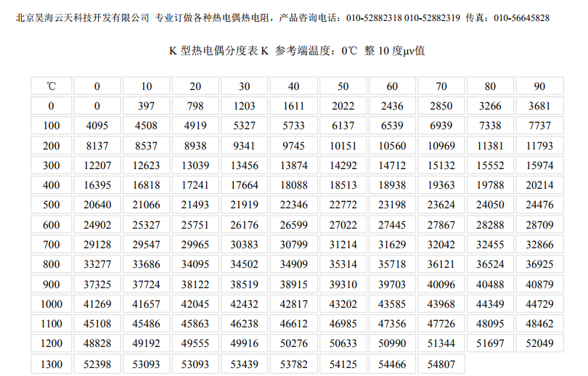The width and height of the screenshot is (588, 376).
Task: Select the value 48462
Action: coord(539,324)
